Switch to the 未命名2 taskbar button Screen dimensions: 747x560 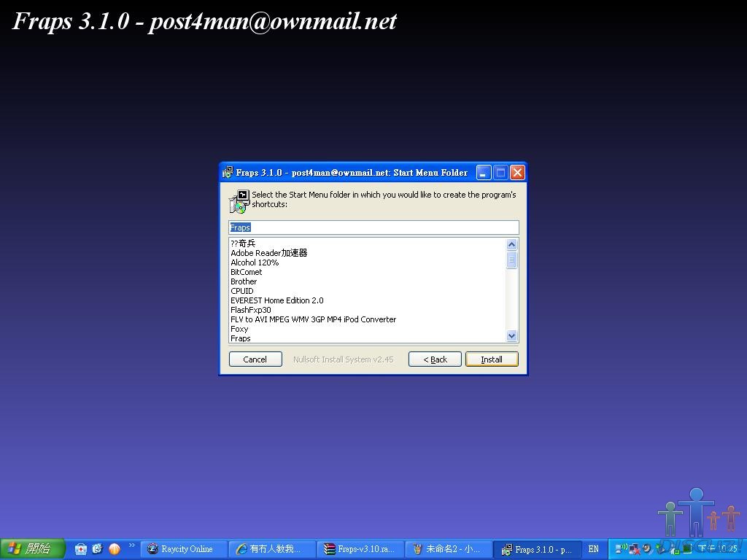pyautogui.click(x=449, y=549)
